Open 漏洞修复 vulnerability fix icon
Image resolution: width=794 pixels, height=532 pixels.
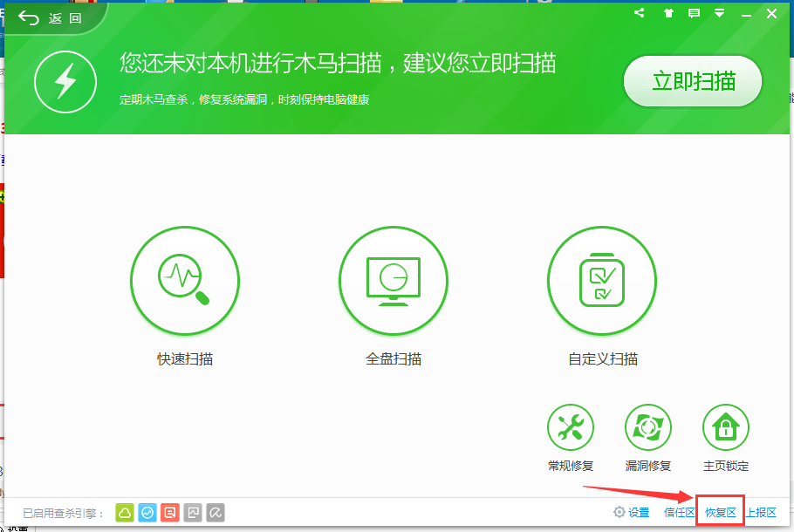(x=648, y=427)
